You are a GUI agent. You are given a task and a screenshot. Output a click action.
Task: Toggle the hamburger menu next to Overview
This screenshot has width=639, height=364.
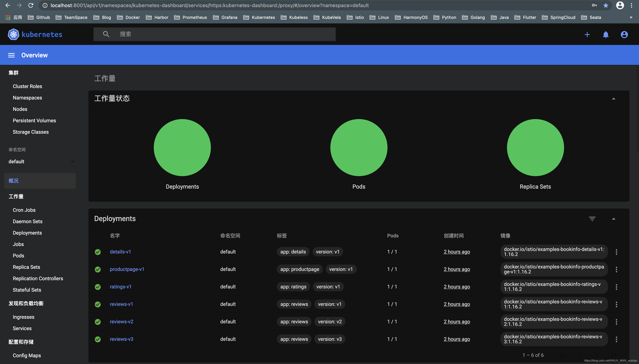[12, 55]
